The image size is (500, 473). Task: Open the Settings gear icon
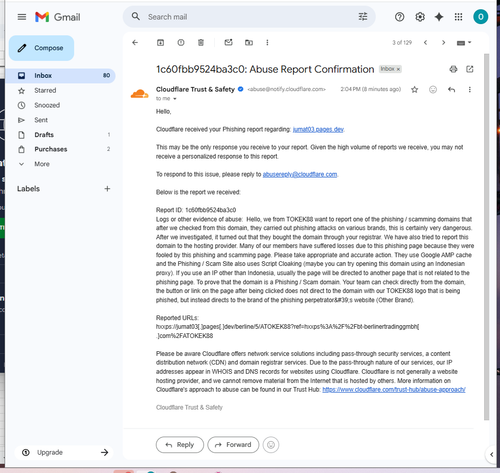(x=420, y=17)
